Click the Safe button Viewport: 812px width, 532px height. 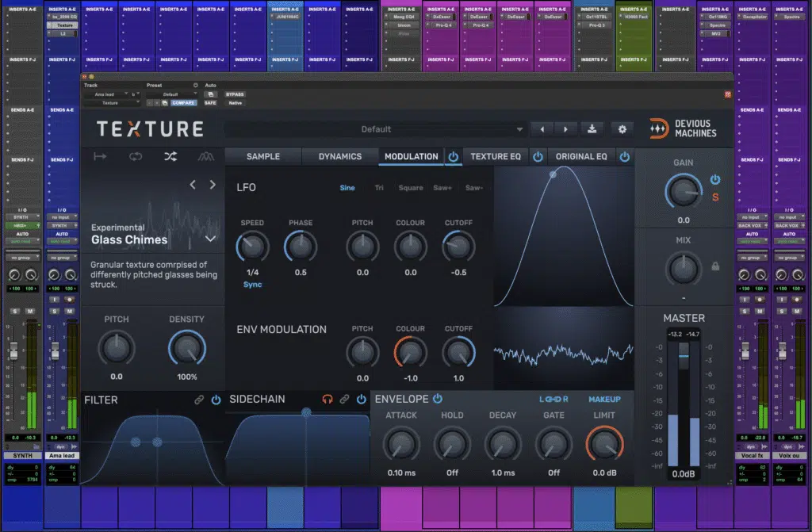[x=210, y=103]
